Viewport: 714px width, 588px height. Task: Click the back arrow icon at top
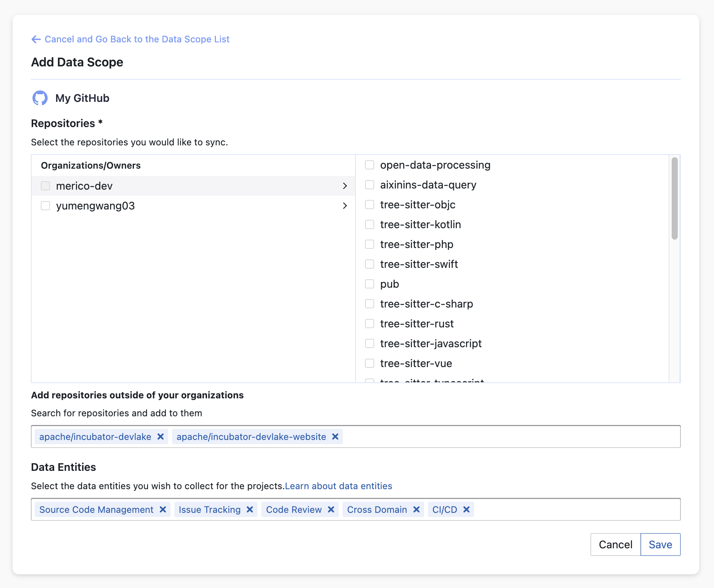pyautogui.click(x=36, y=39)
